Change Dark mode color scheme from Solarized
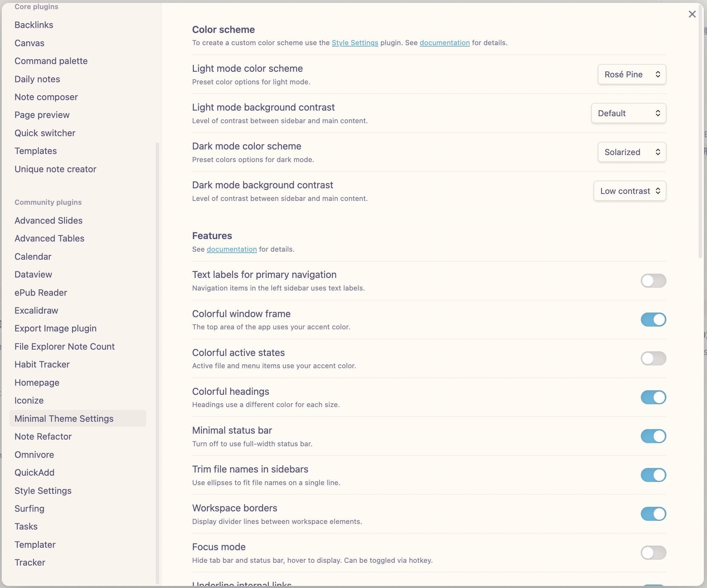Image resolution: width=707 pixels, height=588 pixels. (x=632, y=152)
